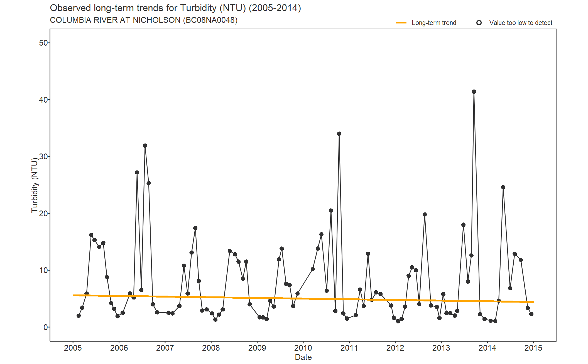
Task: Click the x-axis tick label 2007
Action: (x=165, y=348)
